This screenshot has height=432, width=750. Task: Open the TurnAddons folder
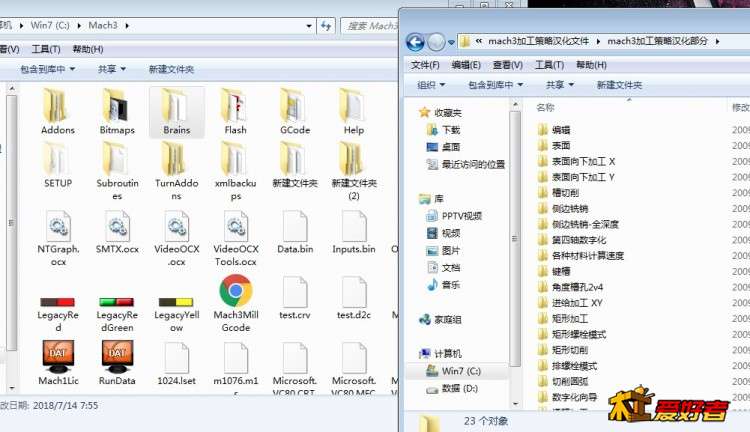click(176, 171)
